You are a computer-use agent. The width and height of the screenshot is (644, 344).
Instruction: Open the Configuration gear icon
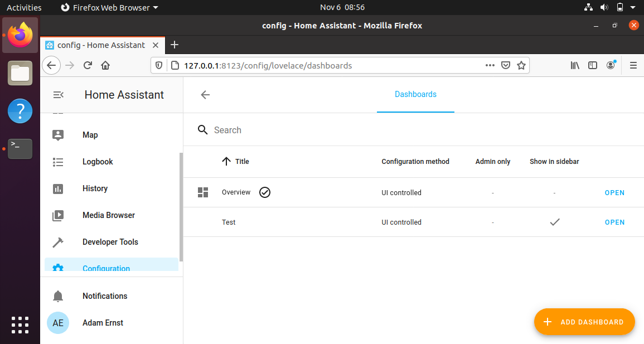click(x=58, y=267)
